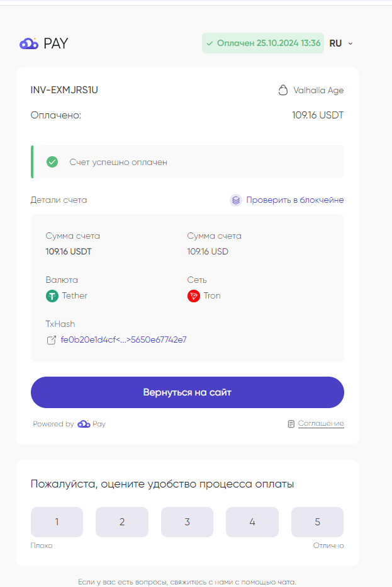Click the Tether currency icon

pos(52,296)
